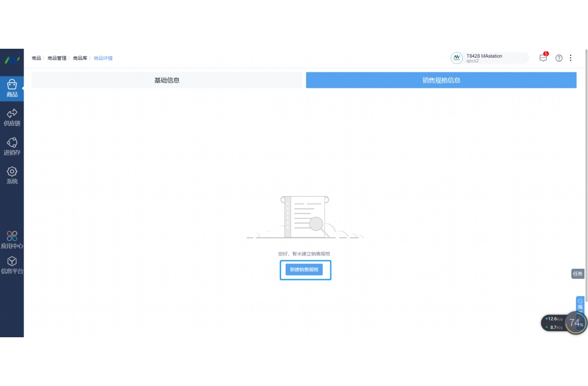Open the message notifications with badge 5
Viewport: 588px width, 386px height.
tap(542, 58)
